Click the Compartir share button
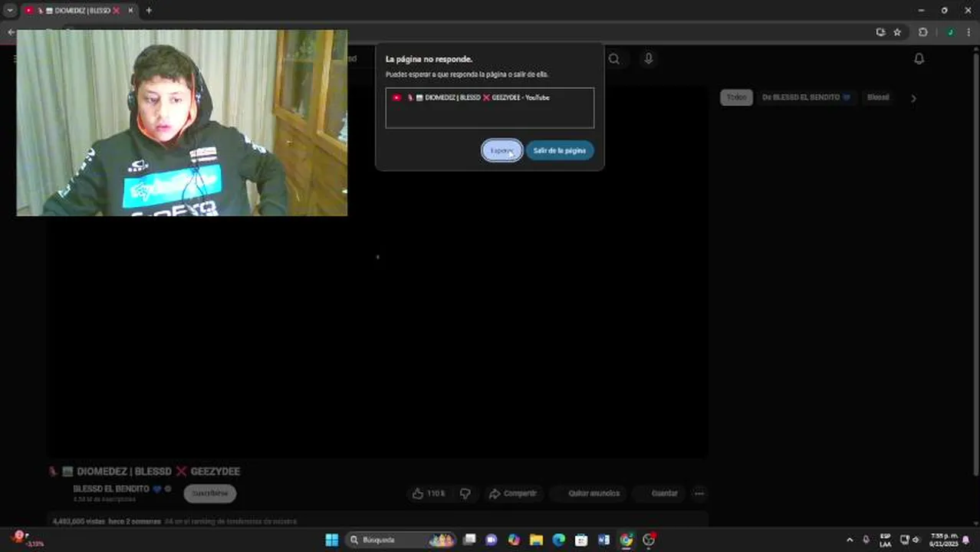The width and height of the screenshot is (980, 552). [x=512, y=494]
